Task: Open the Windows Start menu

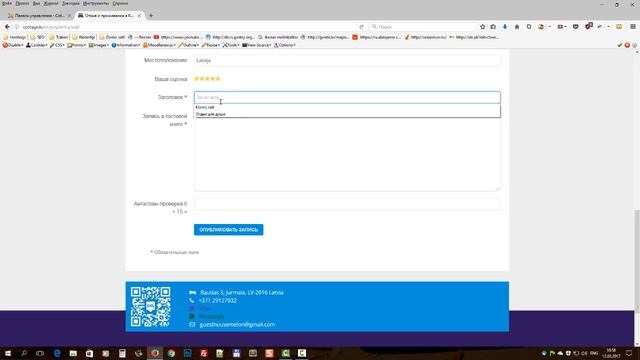Action: [x=7, y=353]
